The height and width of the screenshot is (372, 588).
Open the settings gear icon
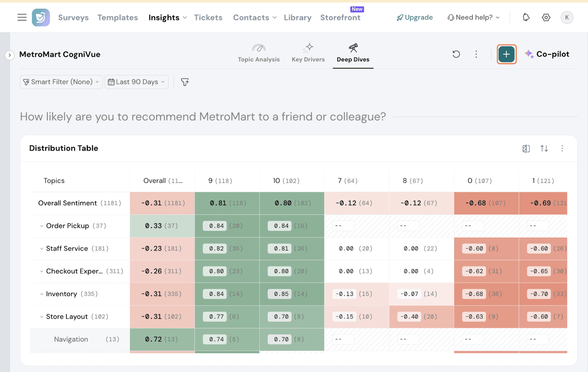click(546, 17)
